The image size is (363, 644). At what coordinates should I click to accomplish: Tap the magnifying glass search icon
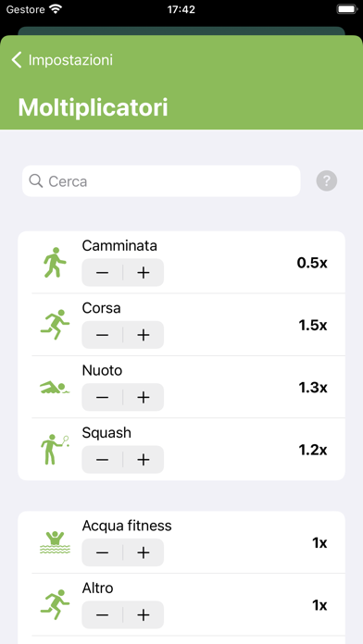click(x=36, y=181)
